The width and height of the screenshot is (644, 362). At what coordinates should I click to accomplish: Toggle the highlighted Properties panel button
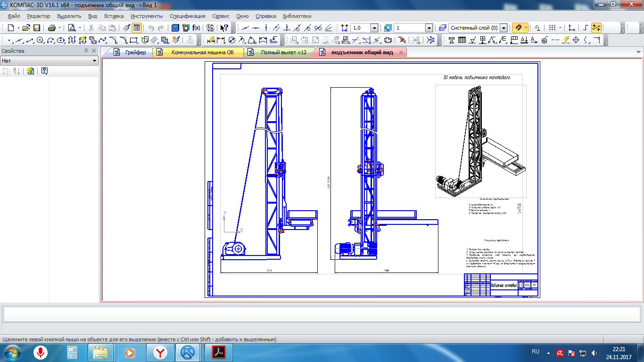click(x=136, y=28)
